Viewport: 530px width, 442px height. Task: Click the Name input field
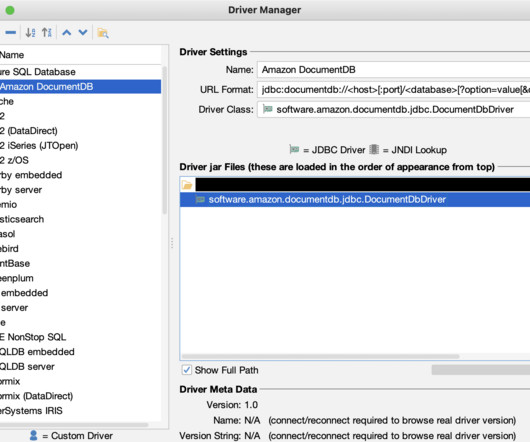coord(393,70)
